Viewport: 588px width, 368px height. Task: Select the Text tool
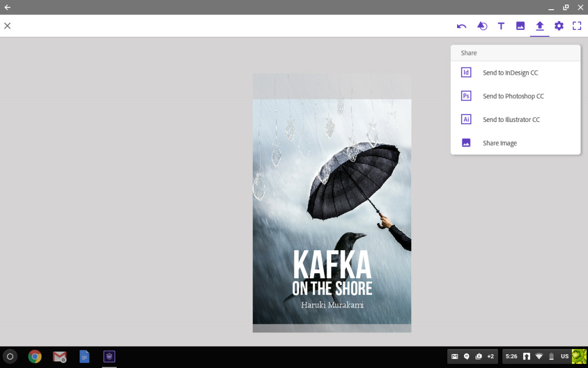pos(501,25)
